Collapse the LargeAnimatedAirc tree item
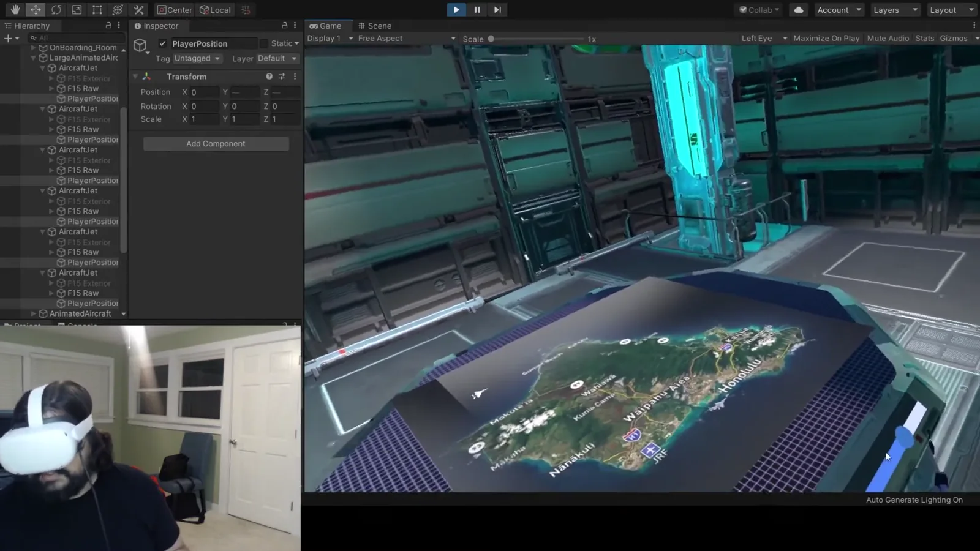Viewport: 980px width, 551px height. [x=34, y=58]
